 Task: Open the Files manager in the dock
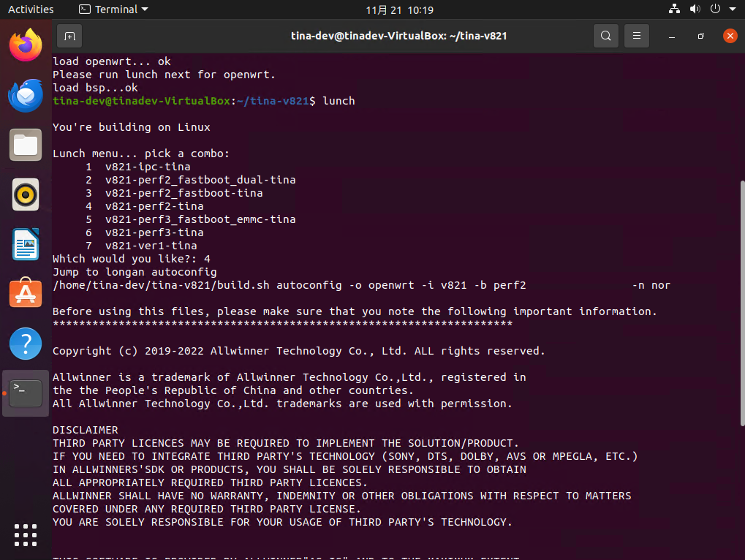click(x=26, y=145)
